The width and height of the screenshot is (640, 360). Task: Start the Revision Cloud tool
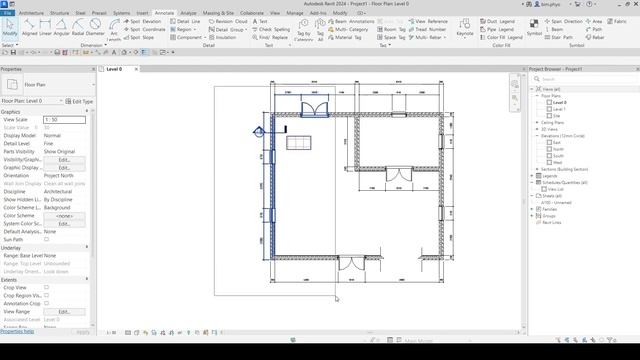point(228,21)
